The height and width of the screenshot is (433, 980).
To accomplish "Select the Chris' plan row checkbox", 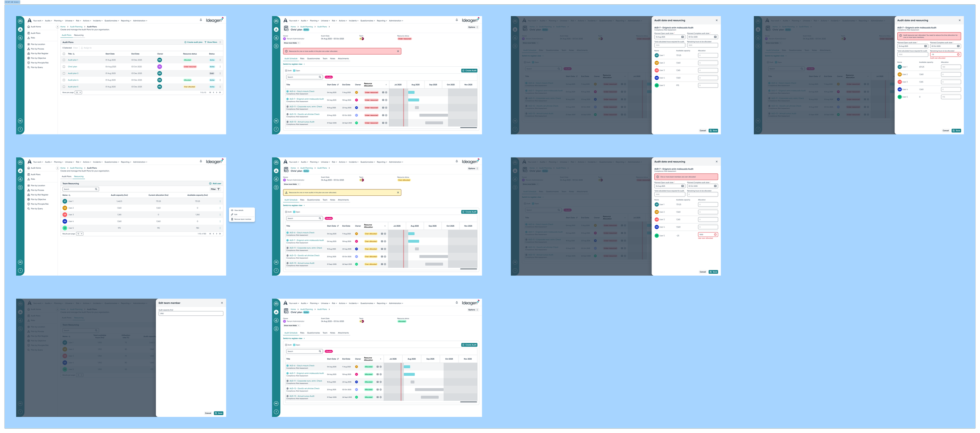I will (x=64, y=67).
